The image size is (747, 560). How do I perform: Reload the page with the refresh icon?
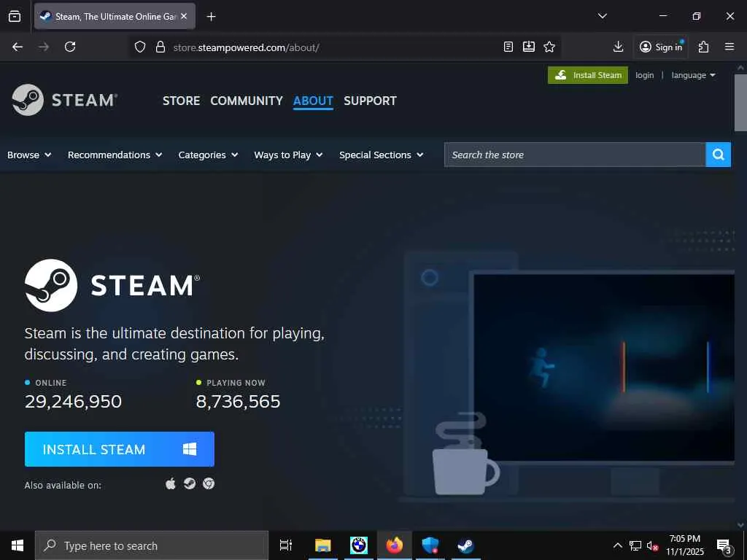click(x=70, y=47)
